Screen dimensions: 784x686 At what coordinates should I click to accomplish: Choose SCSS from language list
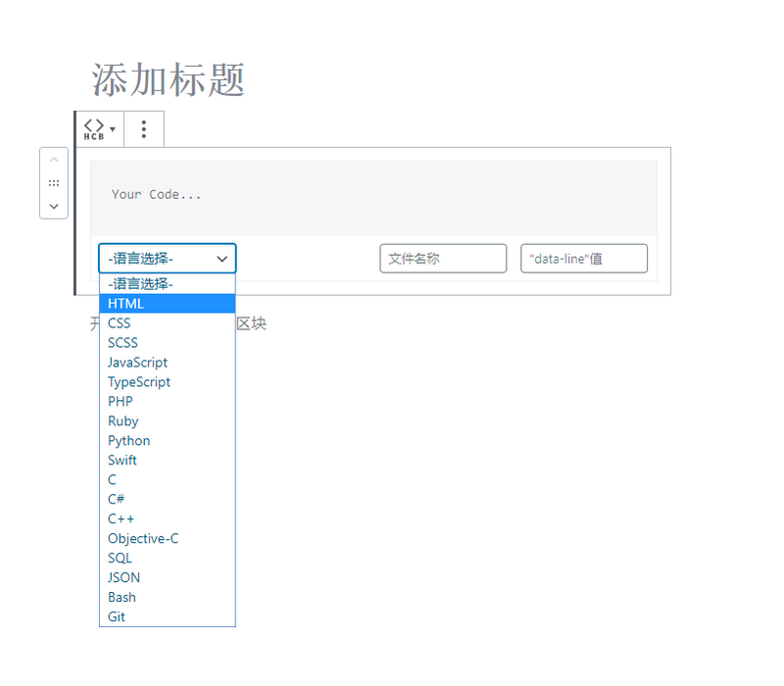168,342
